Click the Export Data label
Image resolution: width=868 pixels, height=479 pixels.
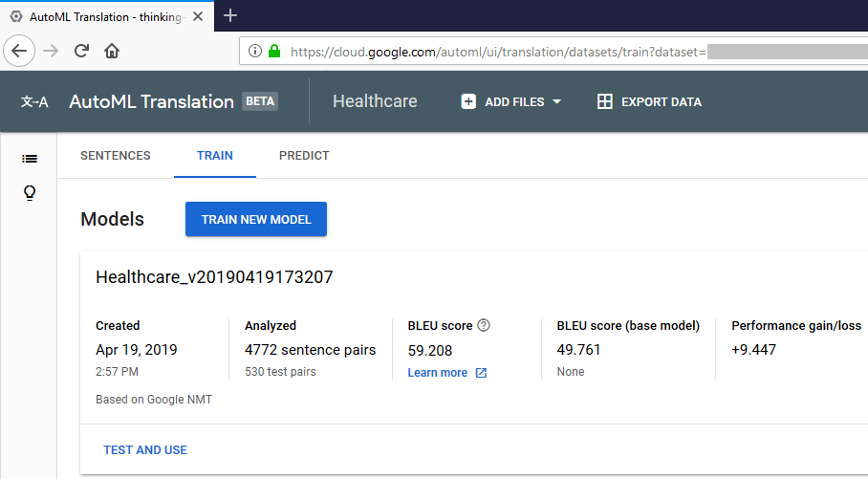pyautogui.click(x=662, y=102)
